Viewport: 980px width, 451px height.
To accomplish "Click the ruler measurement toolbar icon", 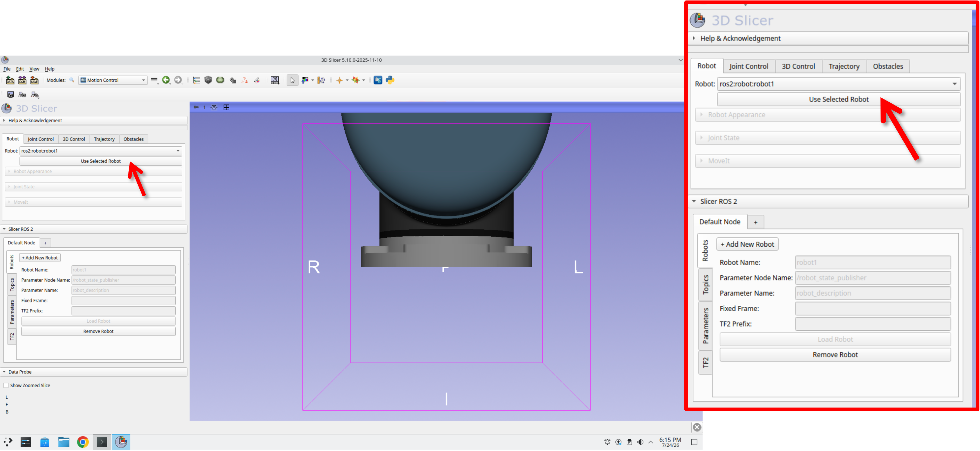I will [x=321, y=80].
